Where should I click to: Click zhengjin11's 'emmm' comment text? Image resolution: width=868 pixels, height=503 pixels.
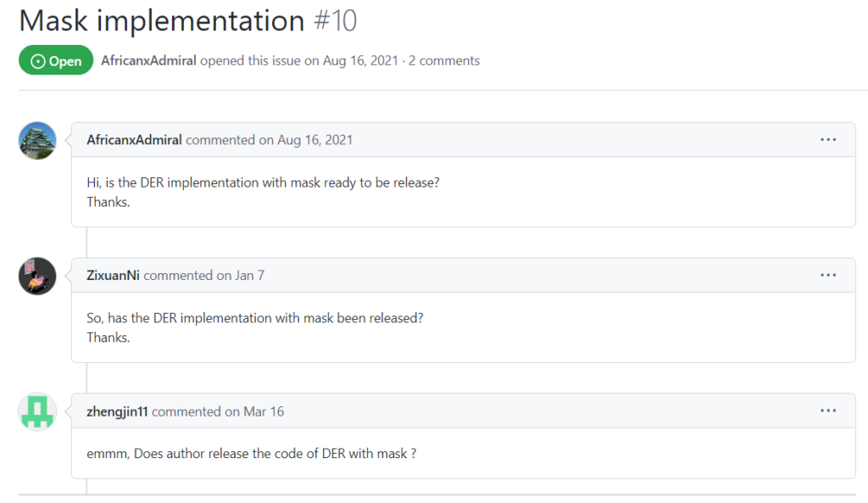tap(251, 453)
